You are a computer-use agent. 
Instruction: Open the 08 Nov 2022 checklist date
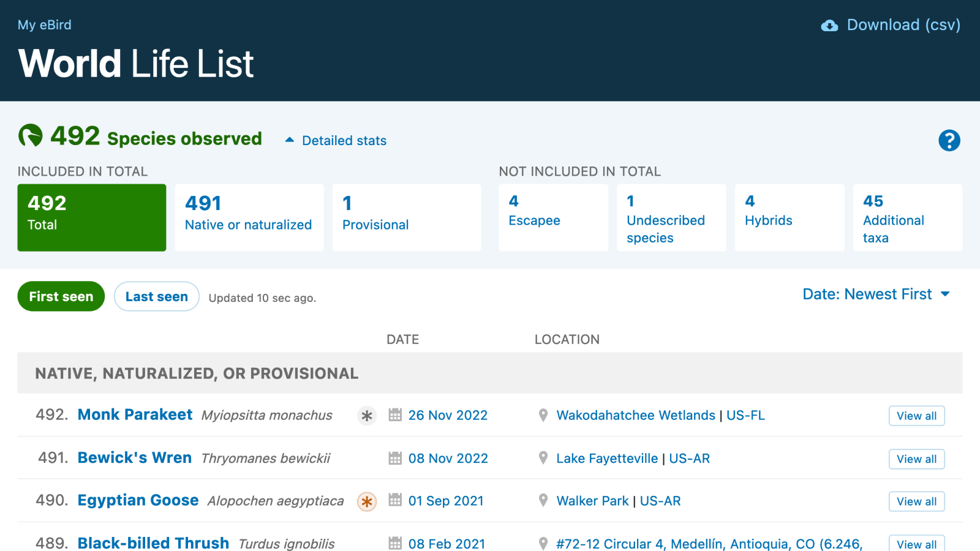click(448, 459)
